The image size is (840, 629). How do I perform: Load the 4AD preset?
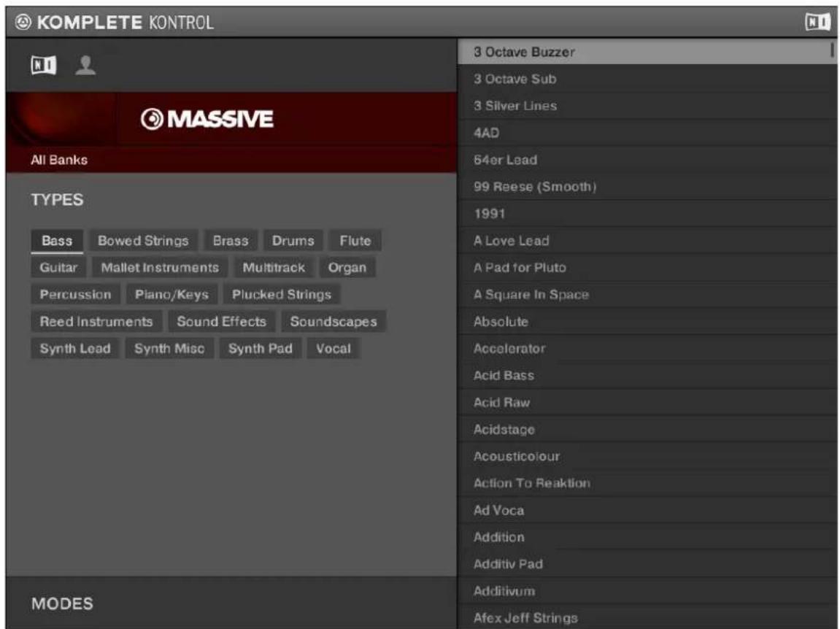[647, 133]
